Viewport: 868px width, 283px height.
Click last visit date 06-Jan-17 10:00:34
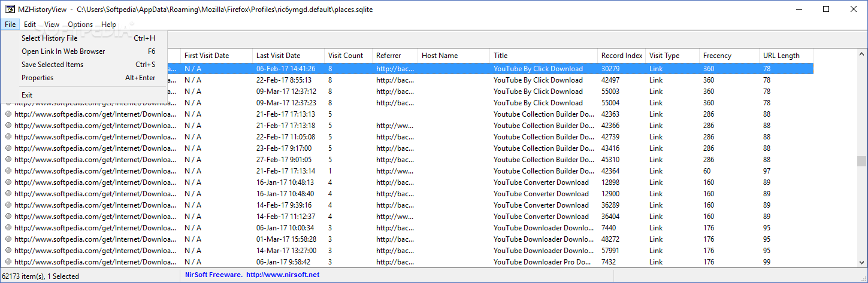pos(285,228)
